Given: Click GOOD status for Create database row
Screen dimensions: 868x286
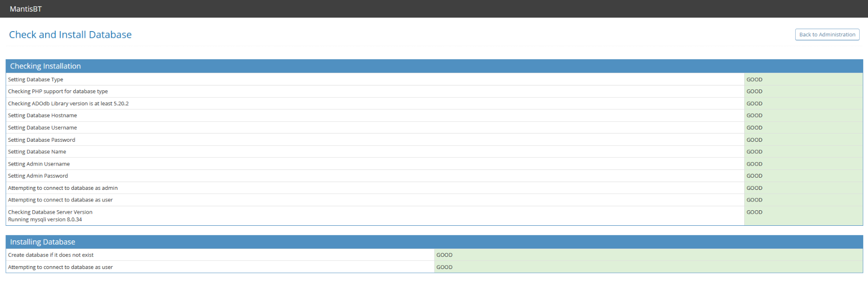Looking at the screenshot, I should 444,255.
